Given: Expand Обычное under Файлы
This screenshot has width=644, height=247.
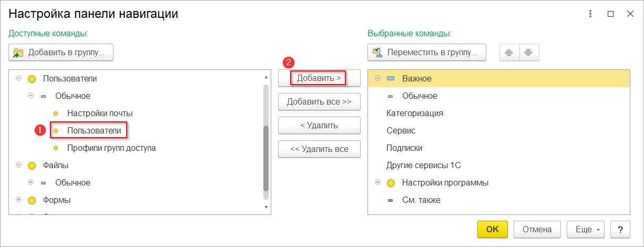Looking at the screenshot, I should coord(31,183).
